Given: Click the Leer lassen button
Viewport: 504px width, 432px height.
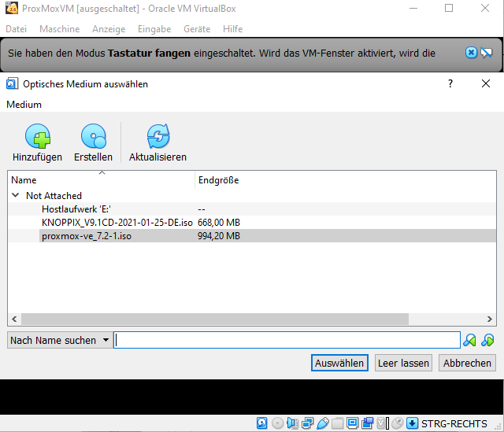Looking at the screenshot, I should 403,363.
